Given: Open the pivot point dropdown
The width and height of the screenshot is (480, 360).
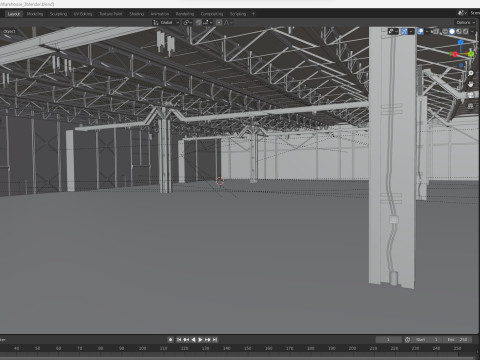Looking at the screenshot, I should 188,23.
